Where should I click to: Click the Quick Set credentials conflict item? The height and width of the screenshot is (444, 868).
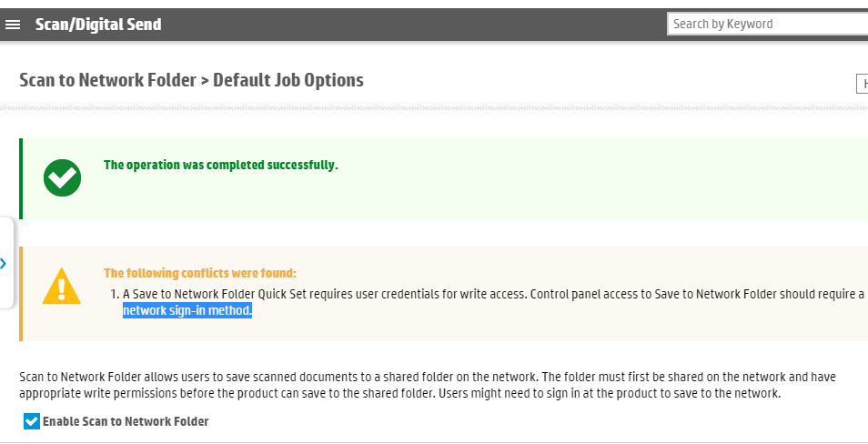[491, 295]
